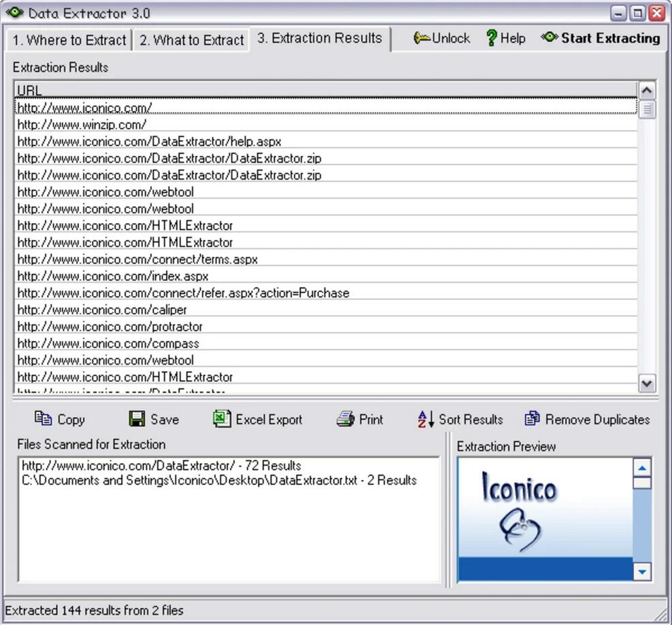Click the Data Extractor eye icon in title bar
672x625 pixels.
(x=15, y=12)
